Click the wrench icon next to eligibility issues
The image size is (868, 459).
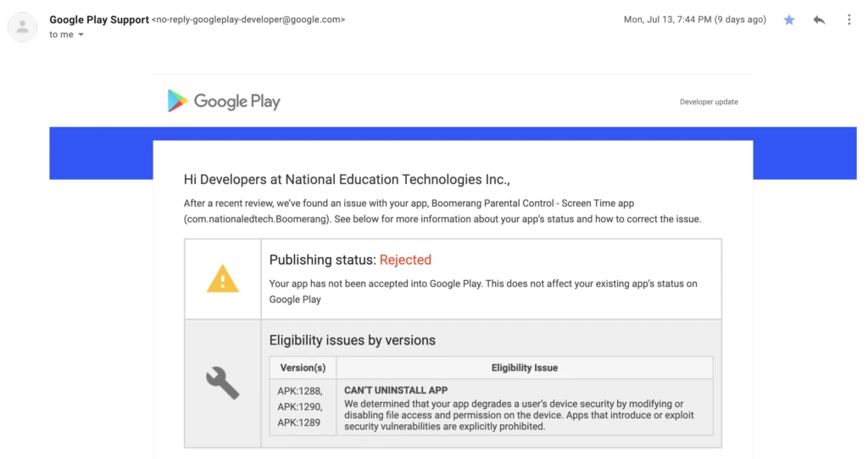(223, 383)
